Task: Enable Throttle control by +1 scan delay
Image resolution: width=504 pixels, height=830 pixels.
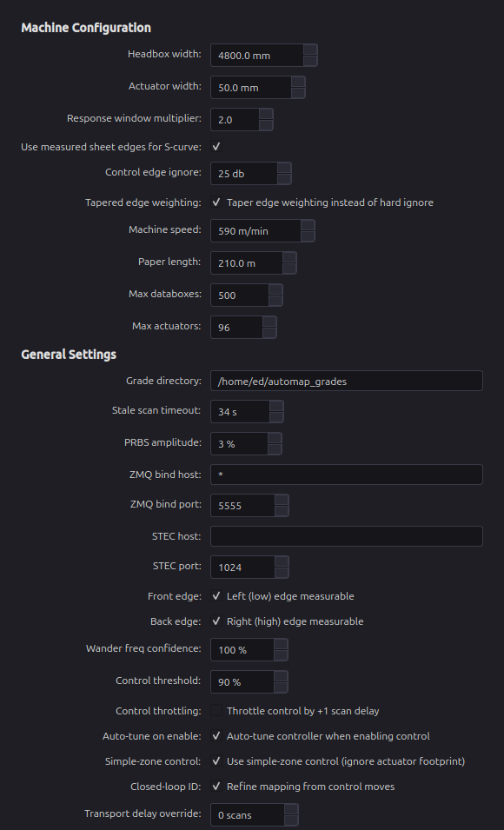Action: click(x=216, y=711)
